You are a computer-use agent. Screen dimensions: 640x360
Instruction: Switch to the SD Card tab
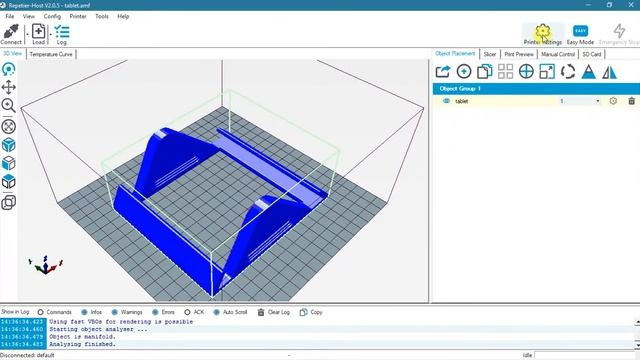coord(592,54)
